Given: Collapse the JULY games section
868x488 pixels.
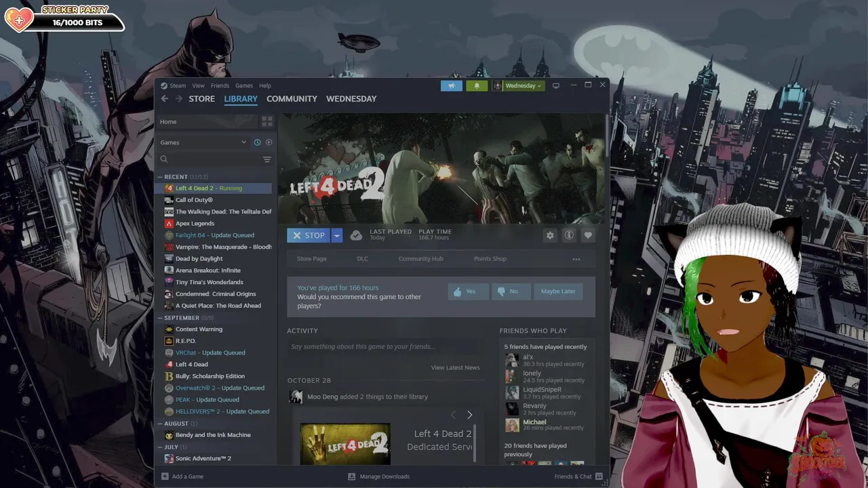Looking at the screenshot, I should [x=160, y=447].
